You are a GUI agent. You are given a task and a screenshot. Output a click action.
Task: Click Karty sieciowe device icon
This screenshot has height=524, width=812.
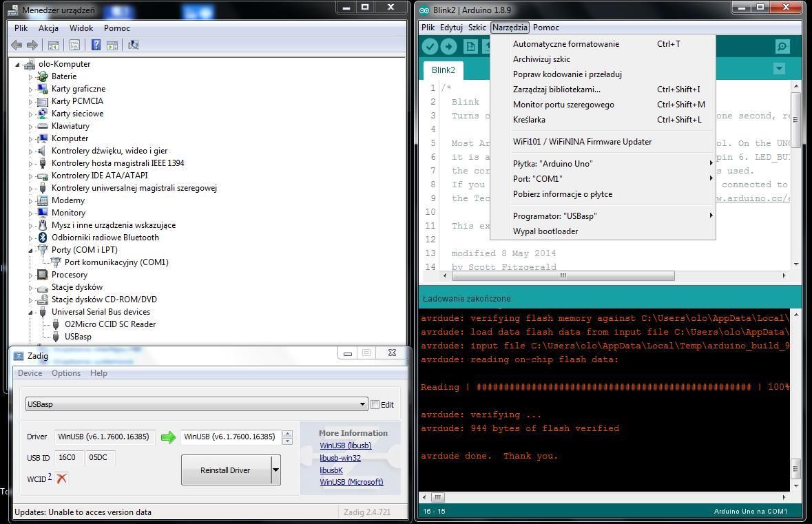[x=43, y=114]
